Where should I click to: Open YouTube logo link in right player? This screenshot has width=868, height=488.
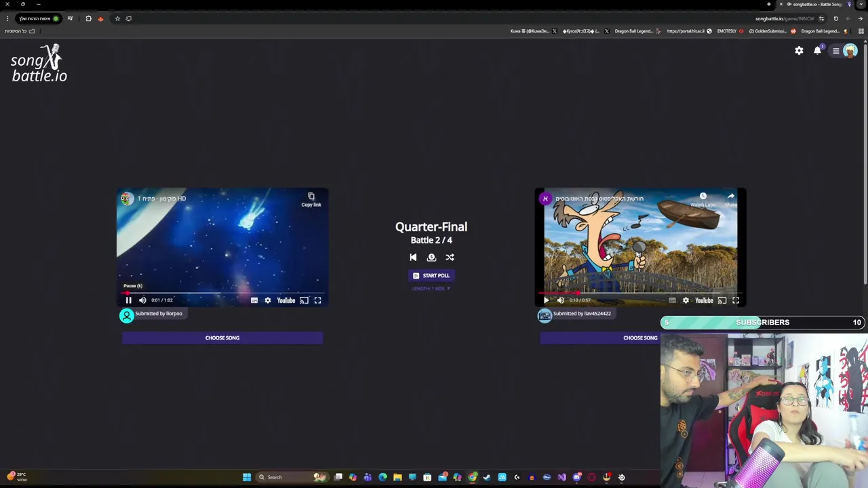tap(704, 300)
